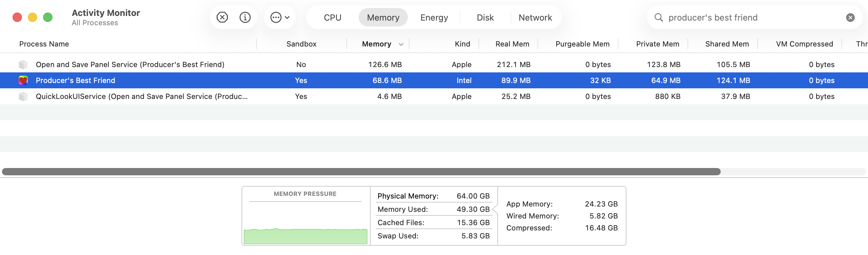Show the Network tab
Image resolution: width=868 pixels, height=255 pixels.
click(x=535, y=18)
